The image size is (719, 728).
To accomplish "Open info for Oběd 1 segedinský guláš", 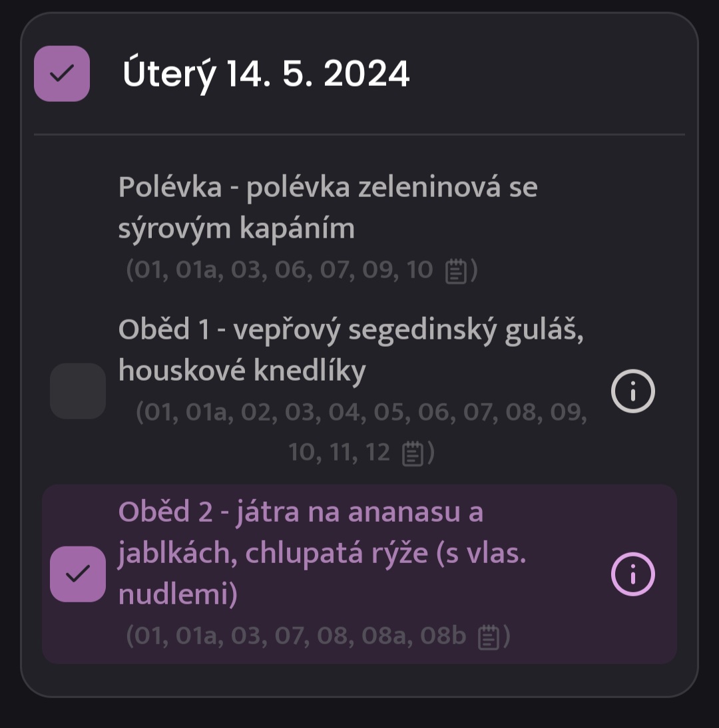I will coord(632,391).
